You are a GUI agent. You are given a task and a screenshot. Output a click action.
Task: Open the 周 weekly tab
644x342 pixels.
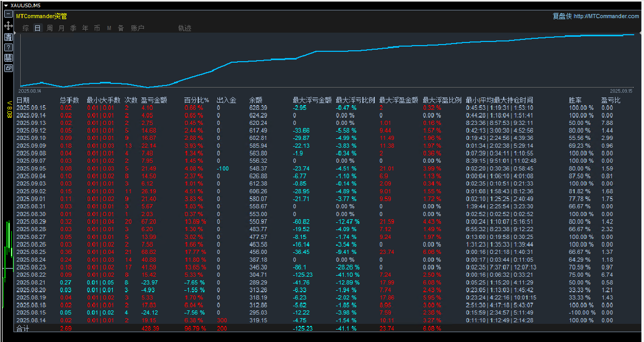[x=50, y=28]
